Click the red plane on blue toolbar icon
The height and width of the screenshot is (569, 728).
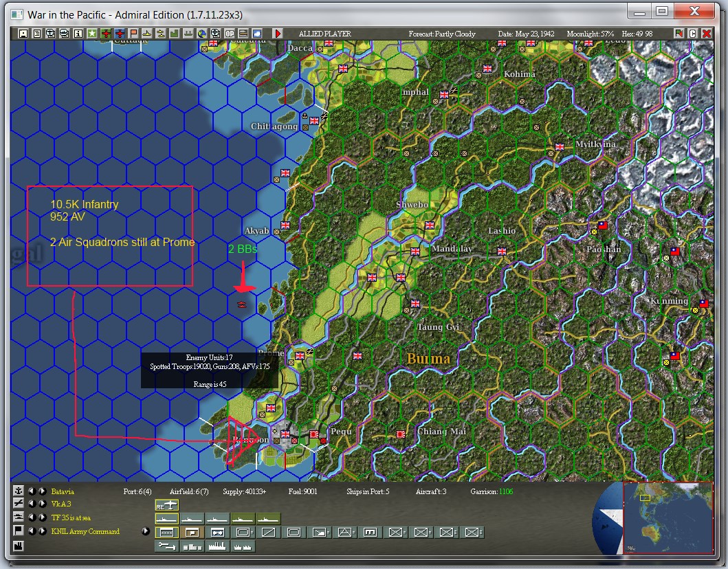point(120,34)
